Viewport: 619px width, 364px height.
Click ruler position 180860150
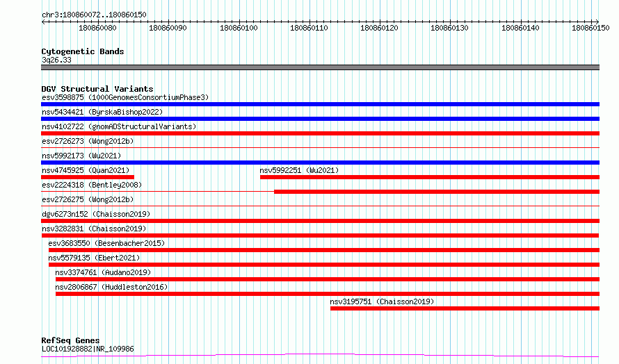point(590,28)
